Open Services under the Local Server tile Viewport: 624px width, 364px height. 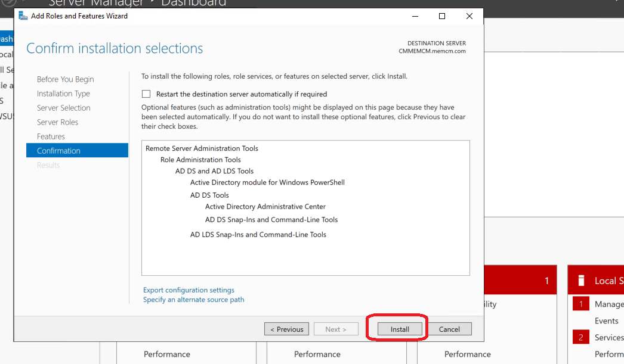click(608, 337)
